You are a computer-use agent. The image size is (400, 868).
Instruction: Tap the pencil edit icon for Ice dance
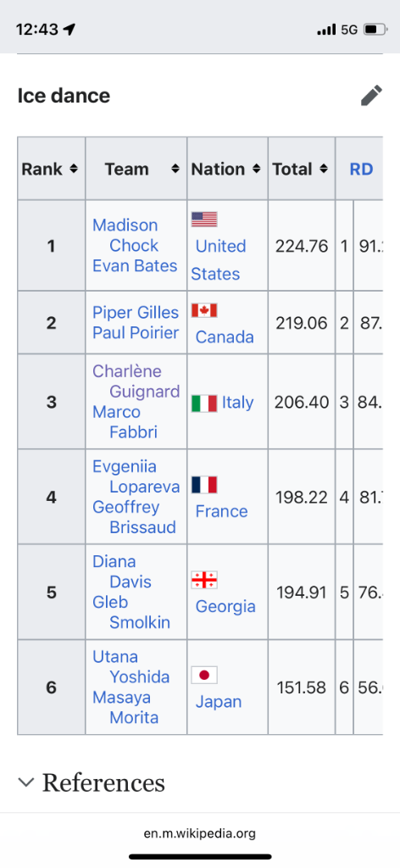click(x=371, y=95)
